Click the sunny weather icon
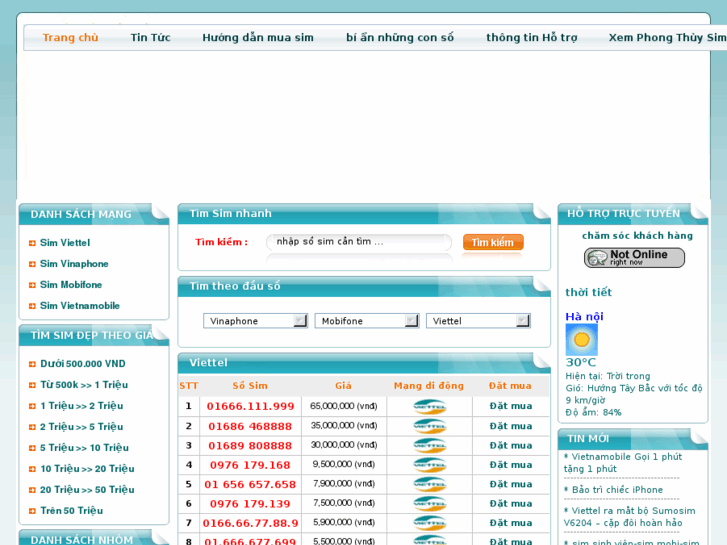The height and width of the screenshot is (545, 727). click(x=581, y=340)
